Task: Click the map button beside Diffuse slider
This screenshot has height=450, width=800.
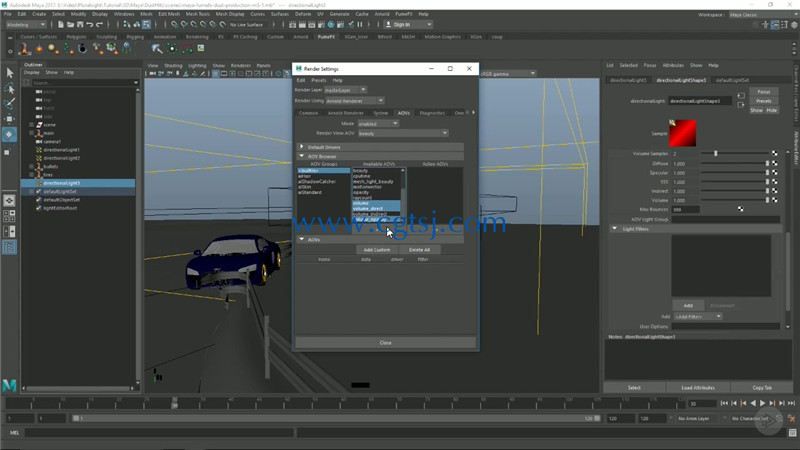Action: [x=774, y=163]
